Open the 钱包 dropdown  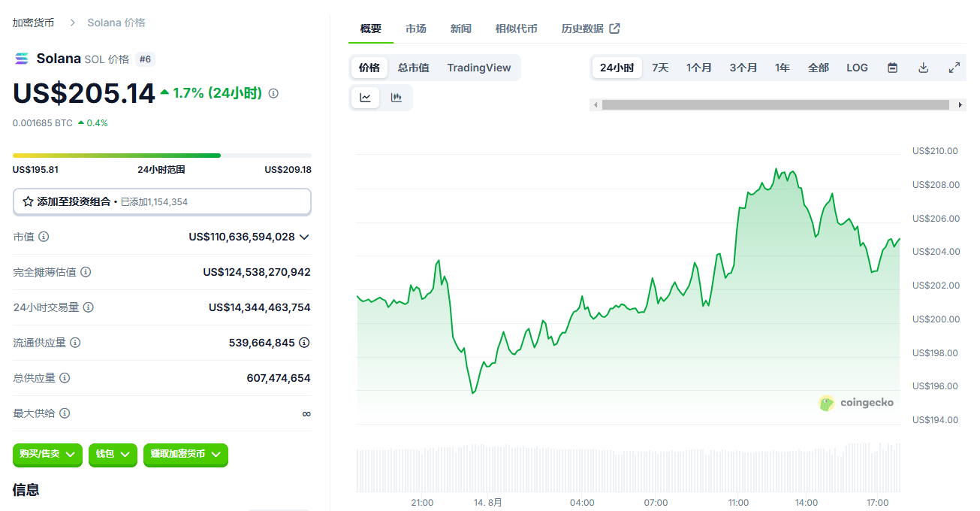[x=113, y=454]
